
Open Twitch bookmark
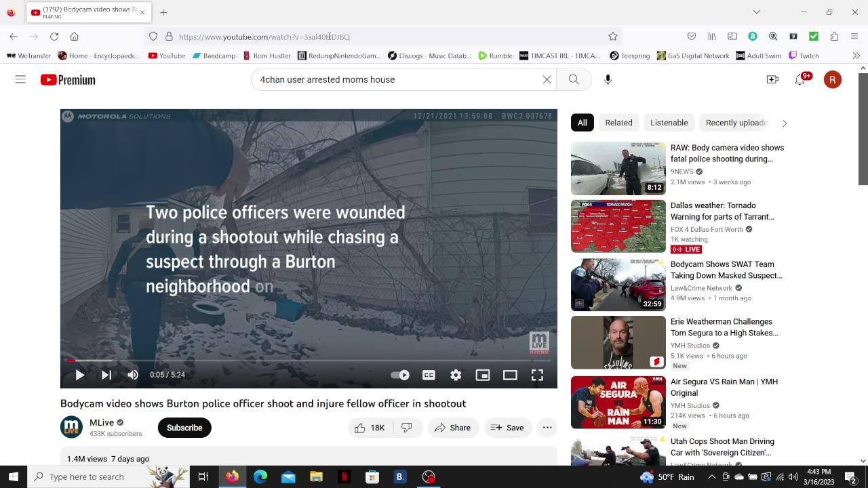(x=804, y=56)
